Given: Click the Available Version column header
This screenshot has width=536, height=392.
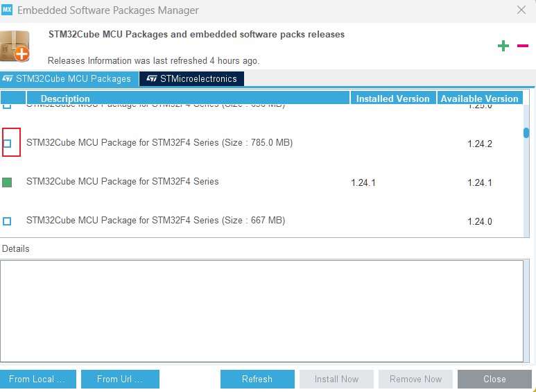Looking at the screenshot, I should coord(480,99).
